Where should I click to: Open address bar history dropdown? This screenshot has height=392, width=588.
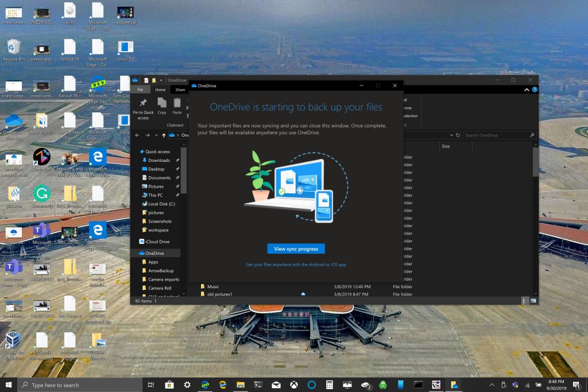click(x=451, y=135)
